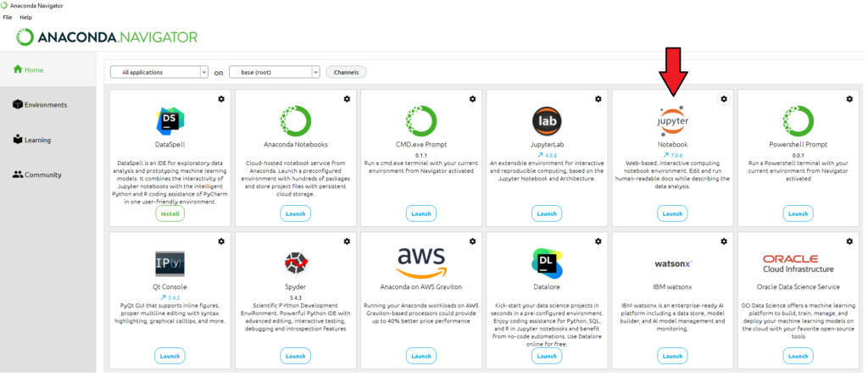This screenshot has height=377, width=868.
Task: Launch Jupyter Notebook
Action: (x=672, y=214)
